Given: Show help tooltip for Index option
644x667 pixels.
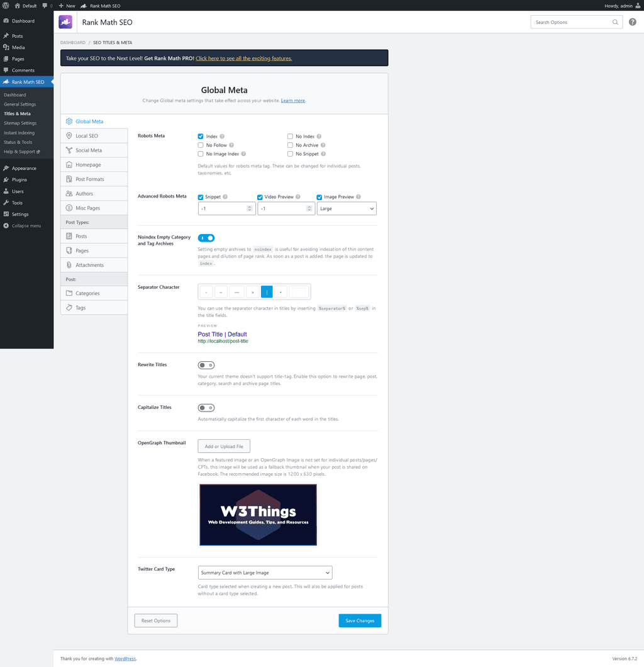Looking at the screenshot, I should [222, 137].
